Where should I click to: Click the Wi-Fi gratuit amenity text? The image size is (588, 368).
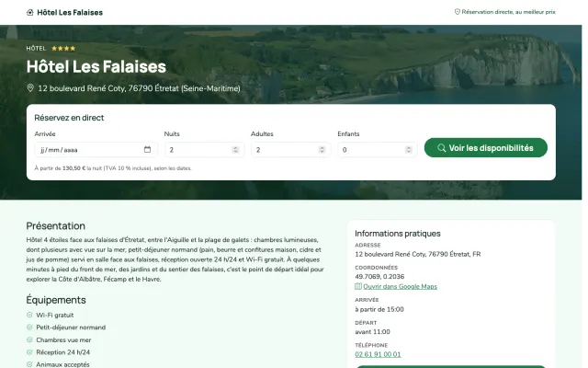(x=55, y=315)
